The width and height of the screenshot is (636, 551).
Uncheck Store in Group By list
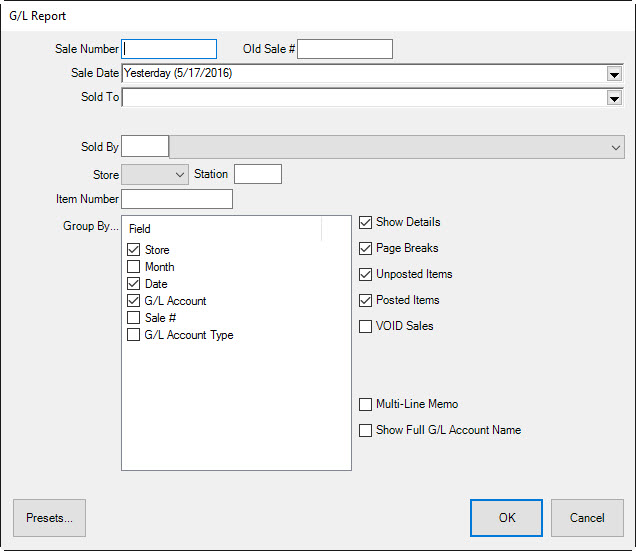134,250
